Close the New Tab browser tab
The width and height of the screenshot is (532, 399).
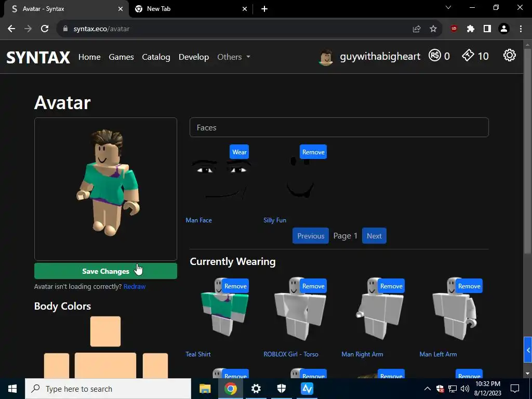(245, 9)
